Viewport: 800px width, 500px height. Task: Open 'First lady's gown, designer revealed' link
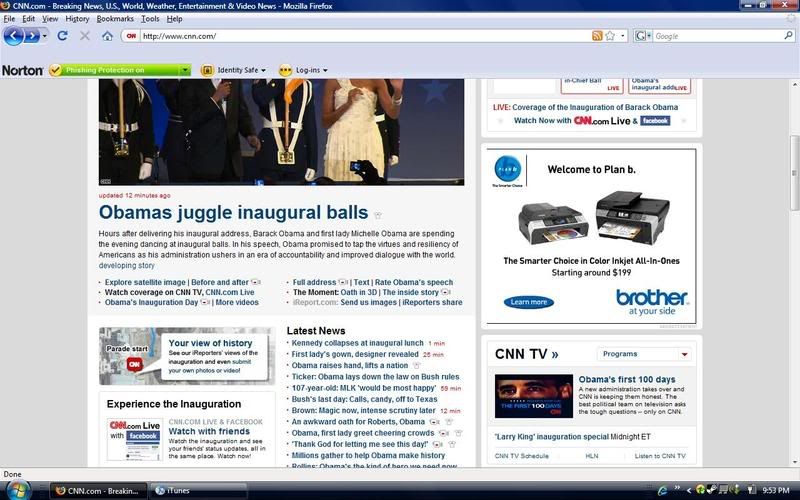pyautogui.click(x=355, y=354)
